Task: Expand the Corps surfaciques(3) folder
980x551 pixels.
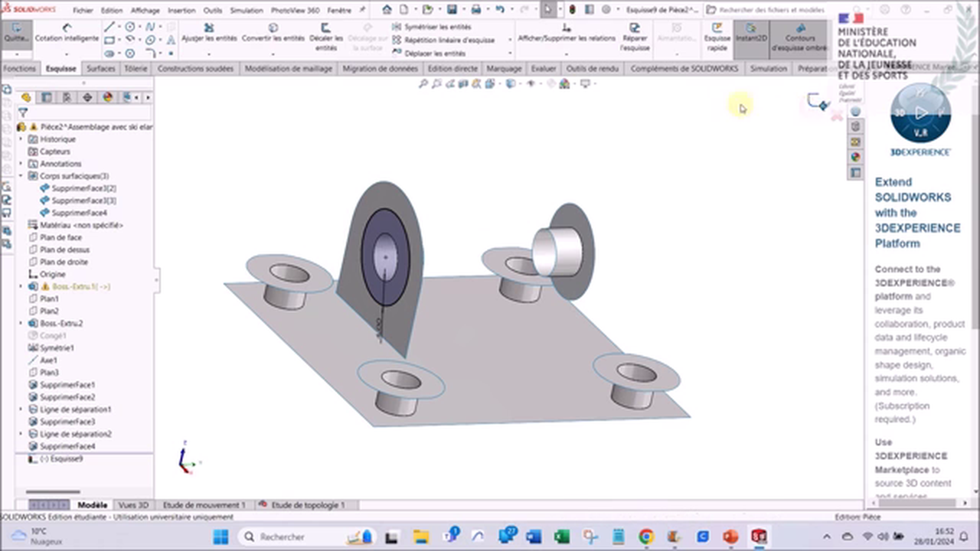Action: pyautogui.click(x=21, y=175)
